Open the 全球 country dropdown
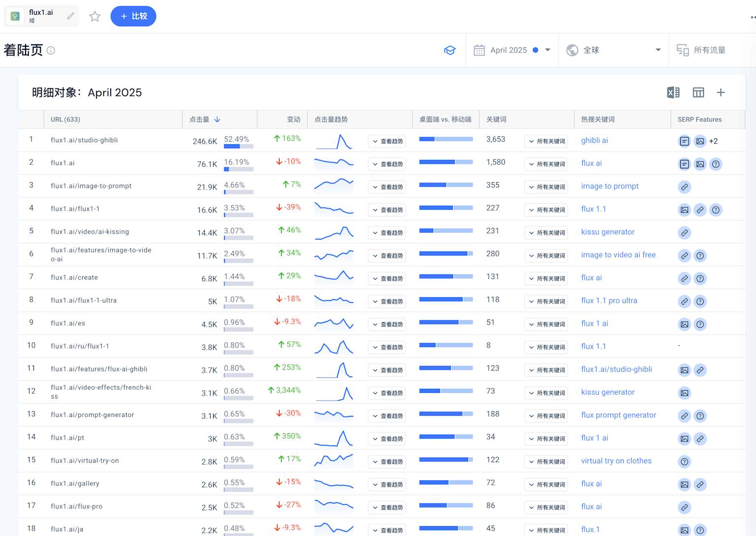Screen dimensions: 756x536 coord(613,50)
